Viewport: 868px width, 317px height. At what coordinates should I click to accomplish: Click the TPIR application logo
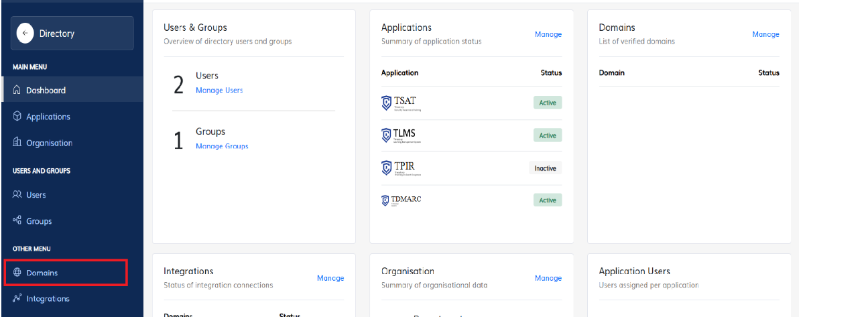coord(401,168)
